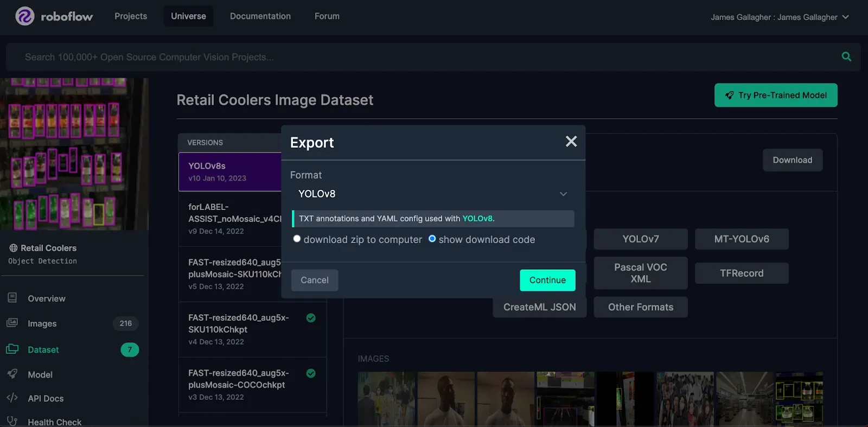868x427 pixels.
Task: Click the Dataset count badge 7
Action: click(130, 349)
